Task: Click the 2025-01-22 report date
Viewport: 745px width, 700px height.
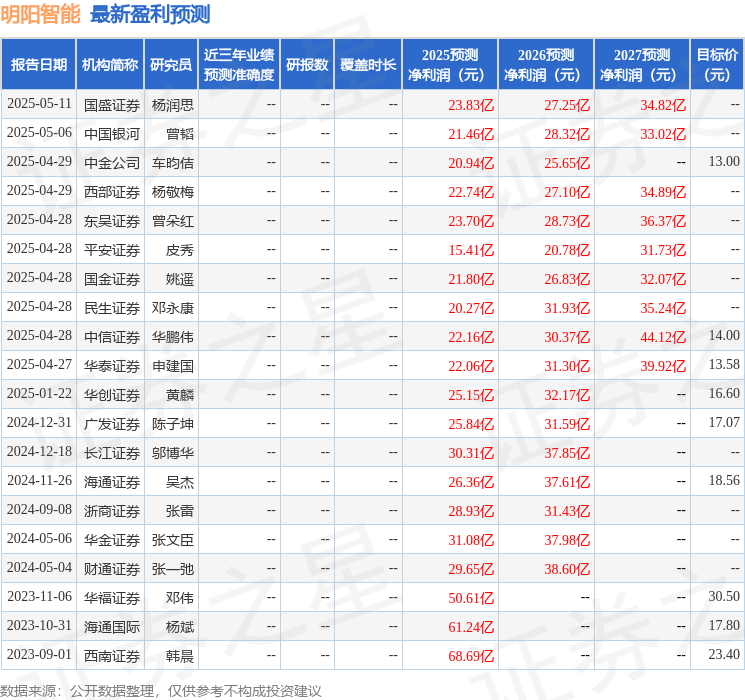Action: click(39, 393)
